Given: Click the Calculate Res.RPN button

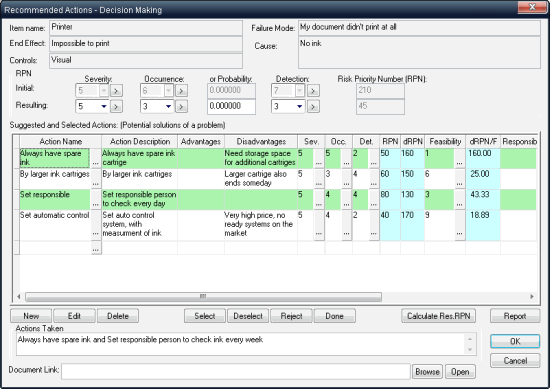Looking at the screenshot, I should [x=438, y=316].
